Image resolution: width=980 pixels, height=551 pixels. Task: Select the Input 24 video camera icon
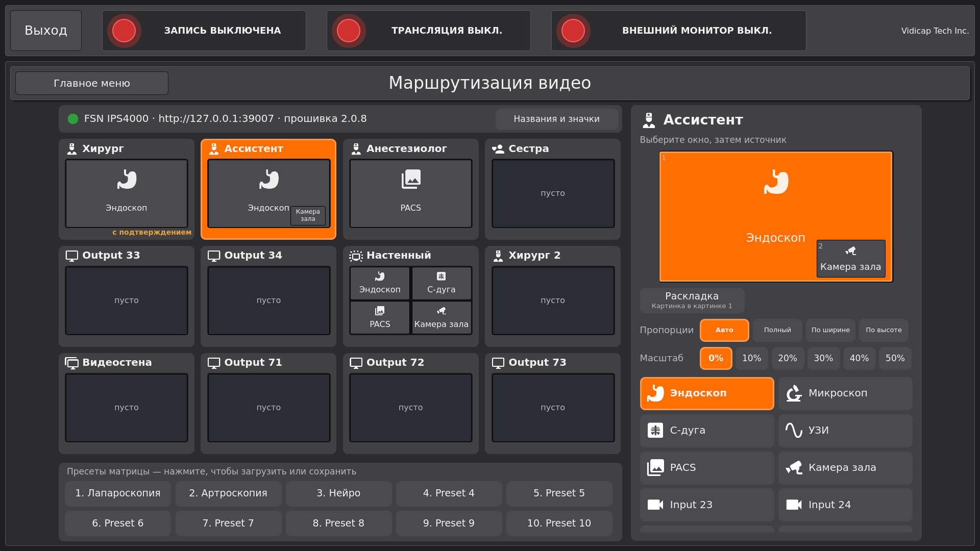794,505
